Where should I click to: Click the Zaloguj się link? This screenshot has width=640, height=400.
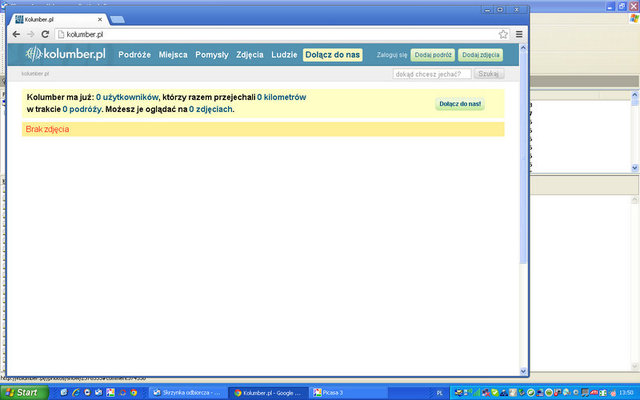[x=392, y=55]
